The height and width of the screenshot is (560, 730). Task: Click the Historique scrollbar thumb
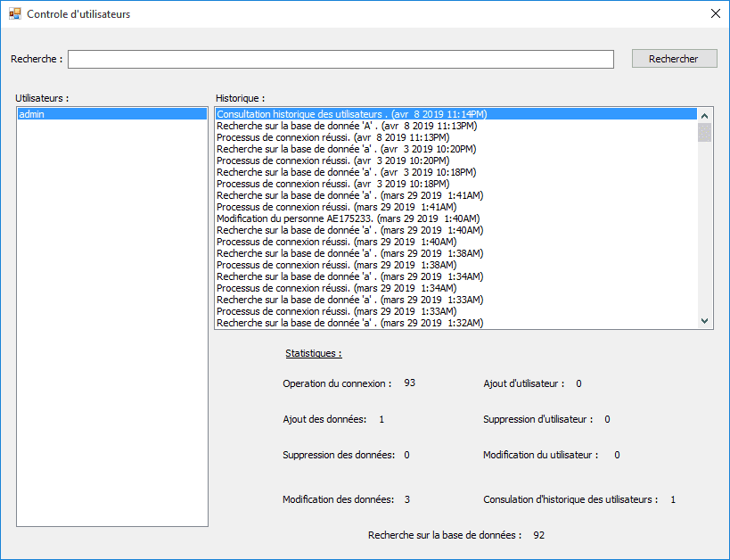pyautogui.click(x=704, y=132)
